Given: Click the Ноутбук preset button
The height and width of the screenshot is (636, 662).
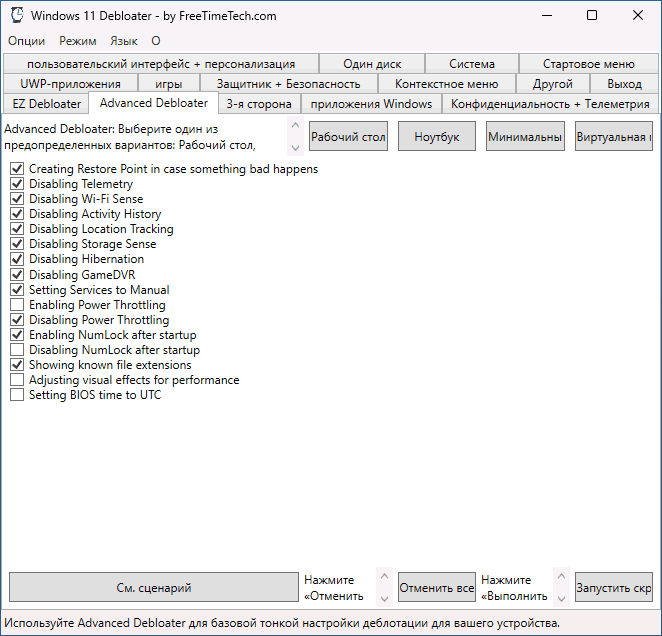Looking at the screenshot, I should coord(437,136).
